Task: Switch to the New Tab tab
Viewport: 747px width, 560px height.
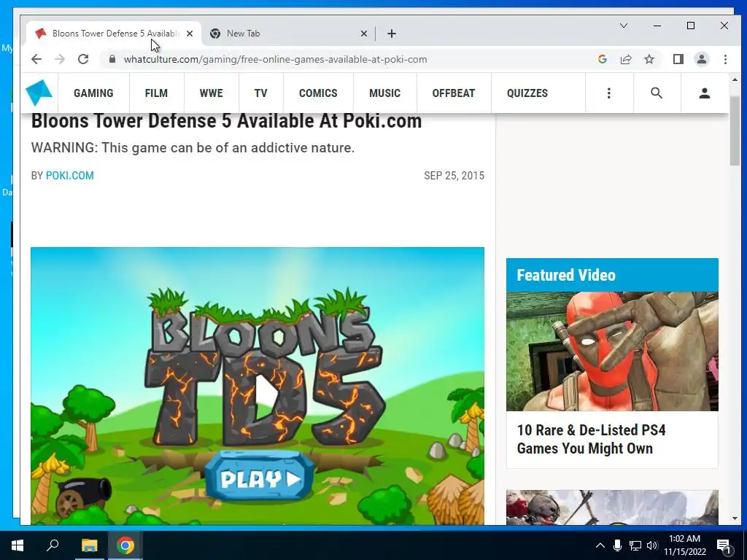Action: click(x=289, y=34)
